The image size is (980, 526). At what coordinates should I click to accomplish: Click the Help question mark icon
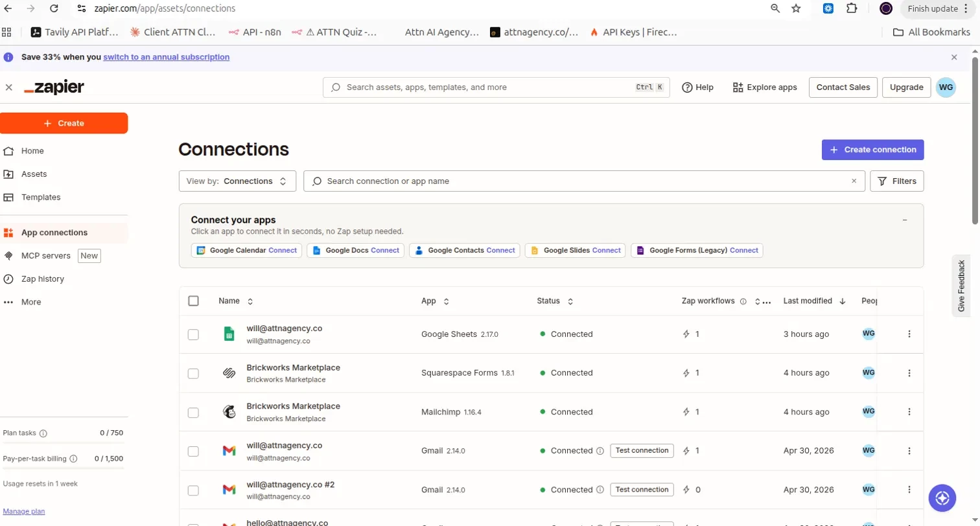(687, 87)
